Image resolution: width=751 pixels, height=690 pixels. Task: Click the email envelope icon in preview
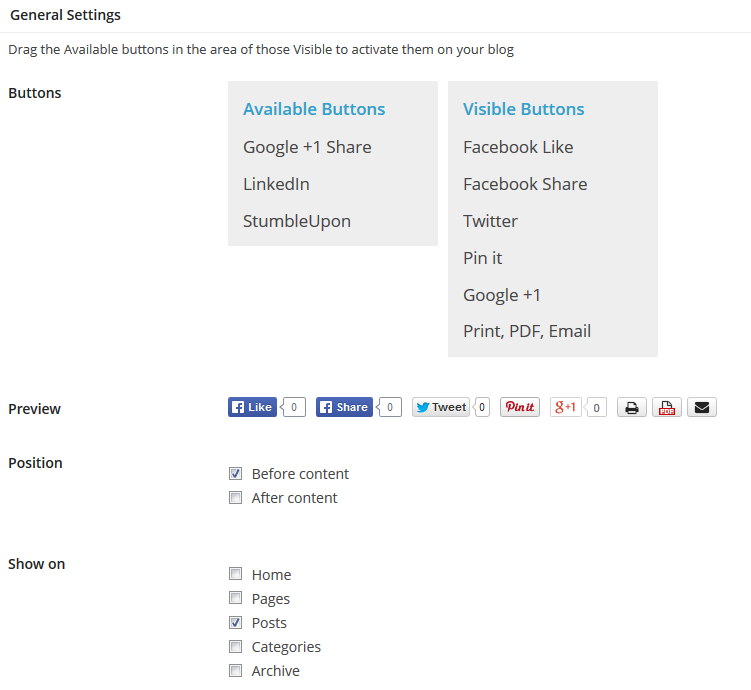(702, 408)
